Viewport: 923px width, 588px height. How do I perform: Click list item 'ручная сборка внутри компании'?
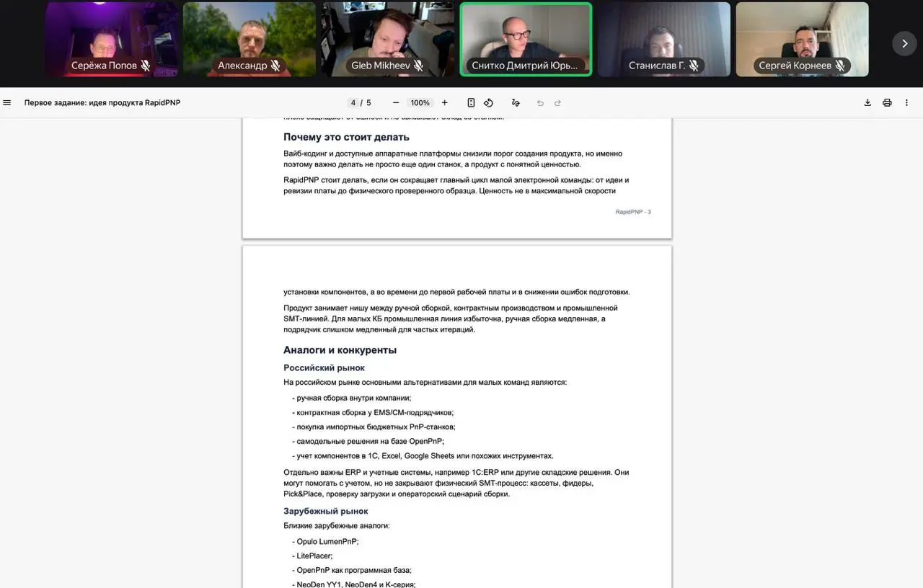(x=352, y=398)
